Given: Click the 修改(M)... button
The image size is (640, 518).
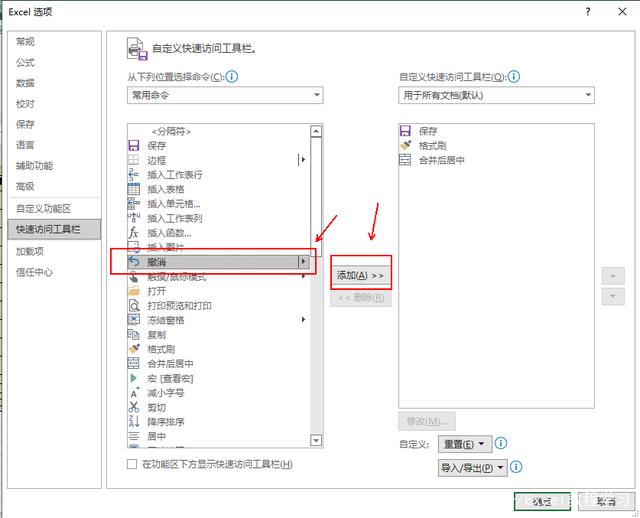Looking at the screenshot, I should coord(427,421).
